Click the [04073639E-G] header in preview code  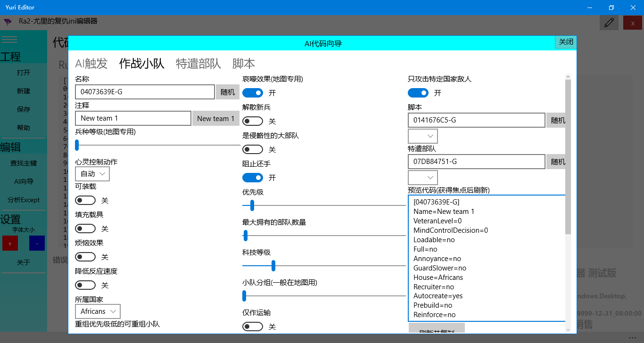(437, 202)
